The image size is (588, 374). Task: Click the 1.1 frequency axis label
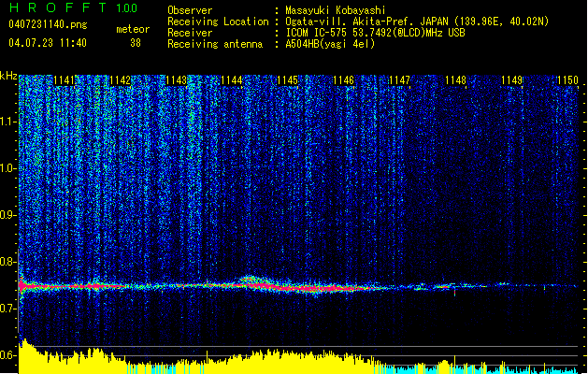coord(8,122)
